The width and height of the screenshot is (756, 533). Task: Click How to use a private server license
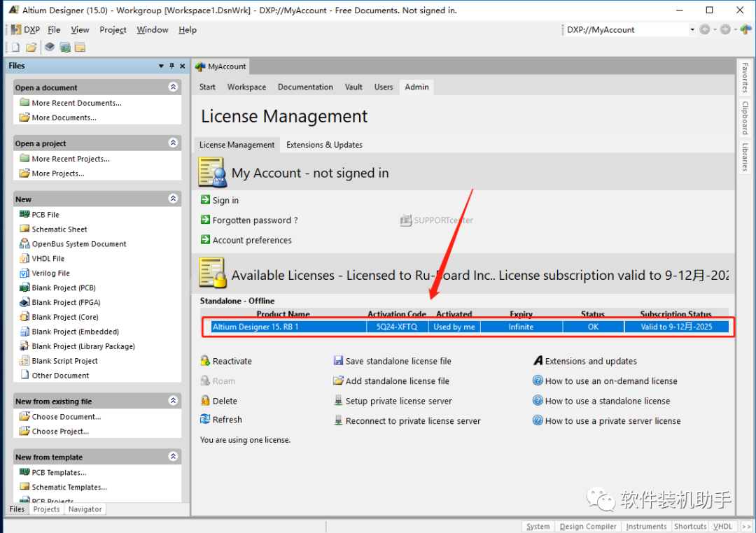[x=612, y=420]
